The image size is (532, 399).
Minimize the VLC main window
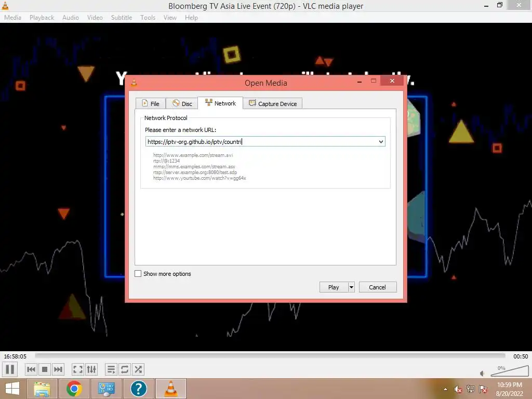(486, 6)
